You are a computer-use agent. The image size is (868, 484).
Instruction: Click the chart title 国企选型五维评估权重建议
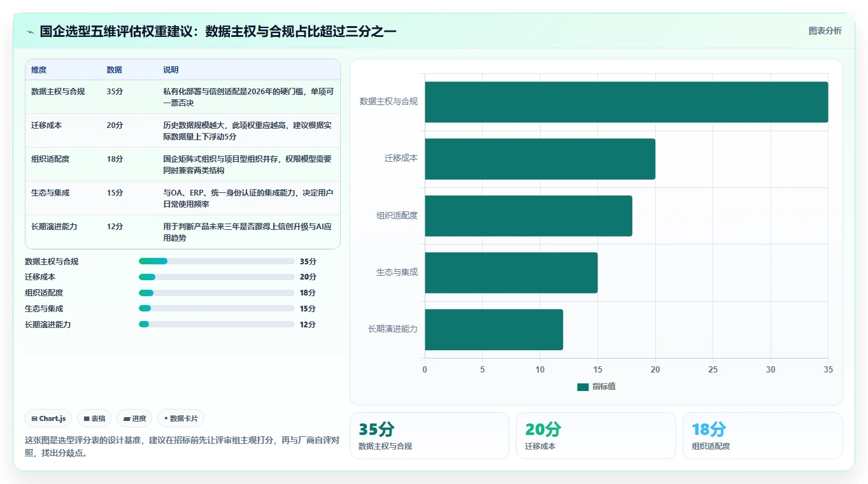[x=218, y=31]
